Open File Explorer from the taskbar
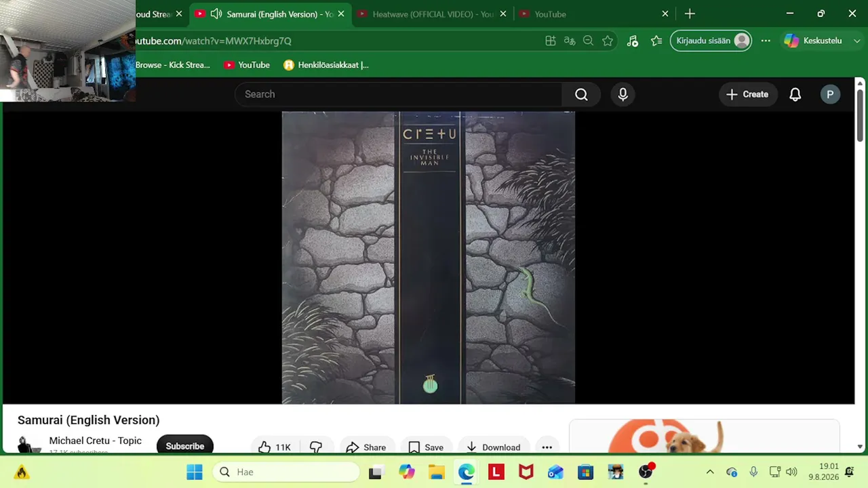Screen dimensions: 868x488 tap(436, 472)
